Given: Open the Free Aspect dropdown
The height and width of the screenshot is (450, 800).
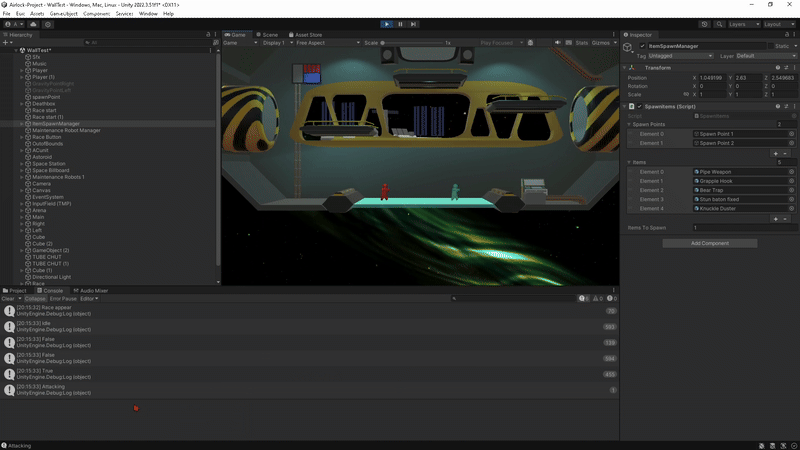Looking at the screenshot, I should 320,44.
